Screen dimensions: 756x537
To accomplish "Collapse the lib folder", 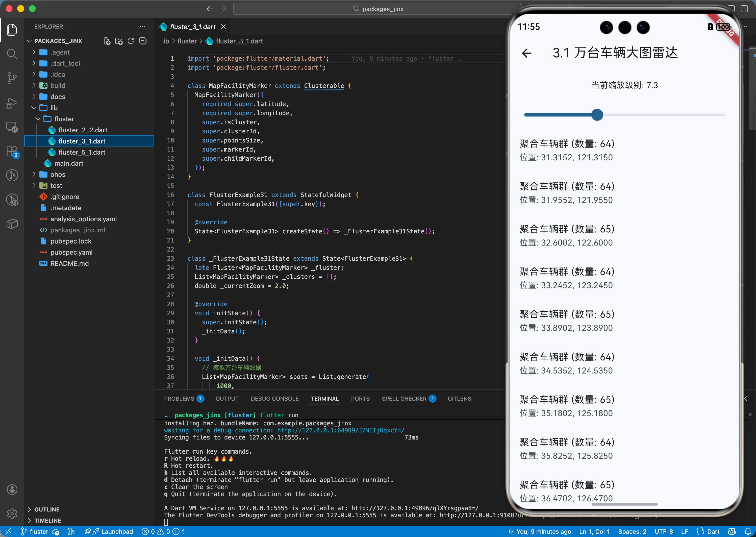I will pyautogui.click(x=54, y=108).
